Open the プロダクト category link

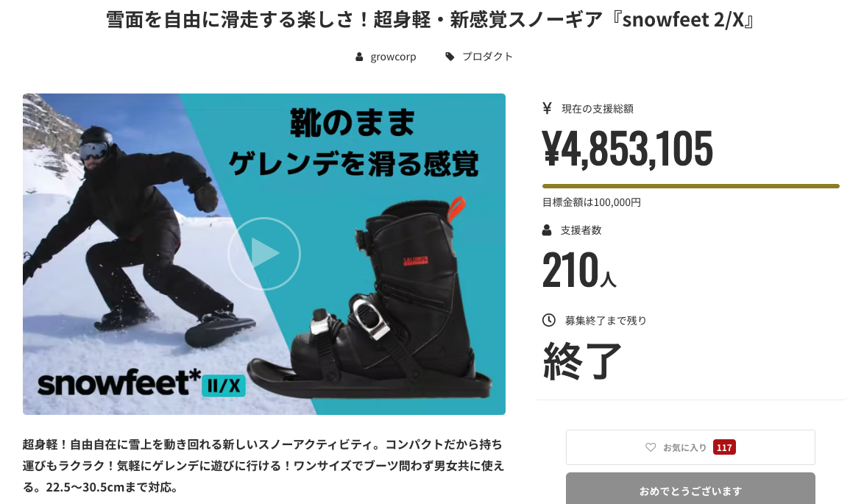coord(487,56)
